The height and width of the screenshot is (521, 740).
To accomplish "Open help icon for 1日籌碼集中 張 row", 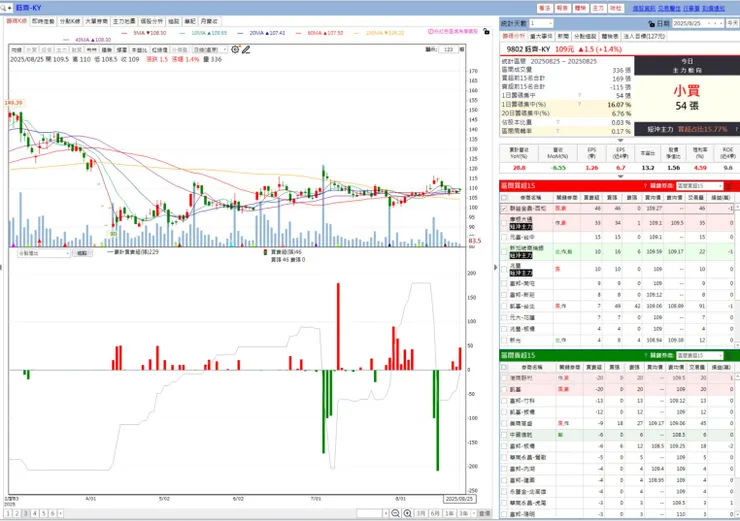I will click(579, 95).
